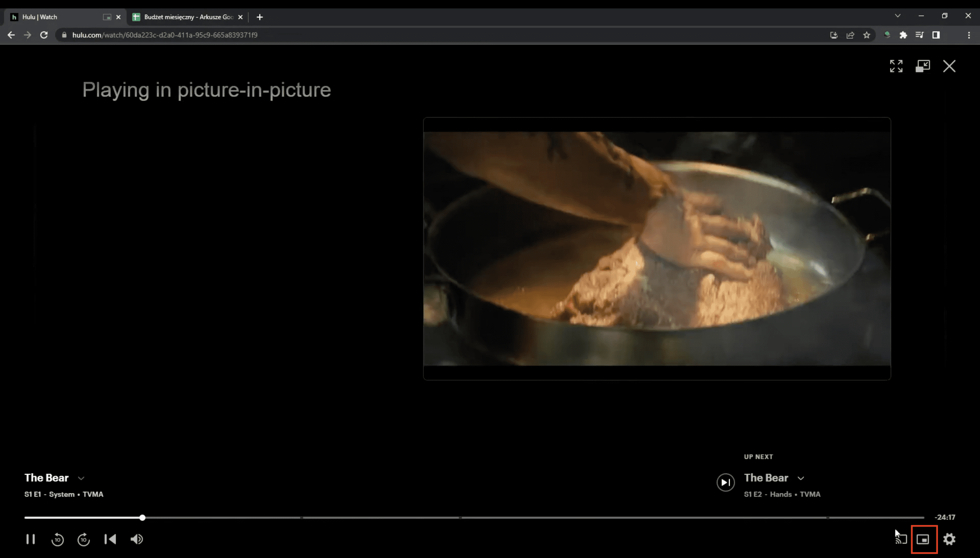Open Chrome extensions puzzle menu
The width and height of the screenshot is (980, 558).
903,35
